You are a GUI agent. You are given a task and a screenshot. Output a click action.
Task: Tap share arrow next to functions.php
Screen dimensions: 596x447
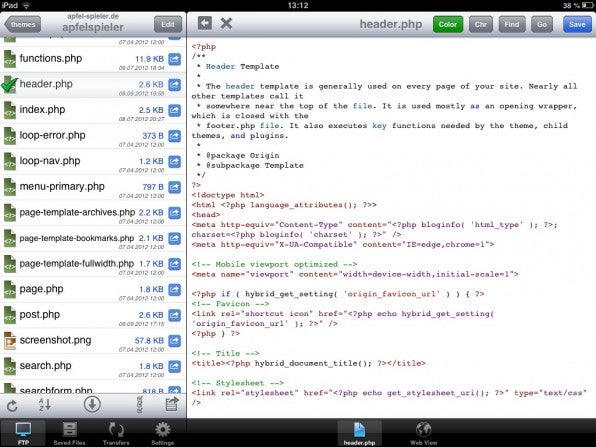(x=174, y=59)
